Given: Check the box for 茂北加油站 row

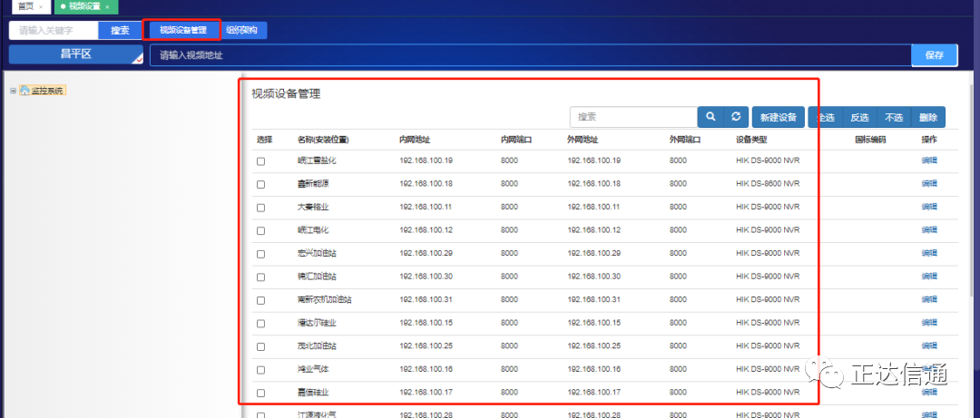Looking at the screenshot, I should coord(260,346).
